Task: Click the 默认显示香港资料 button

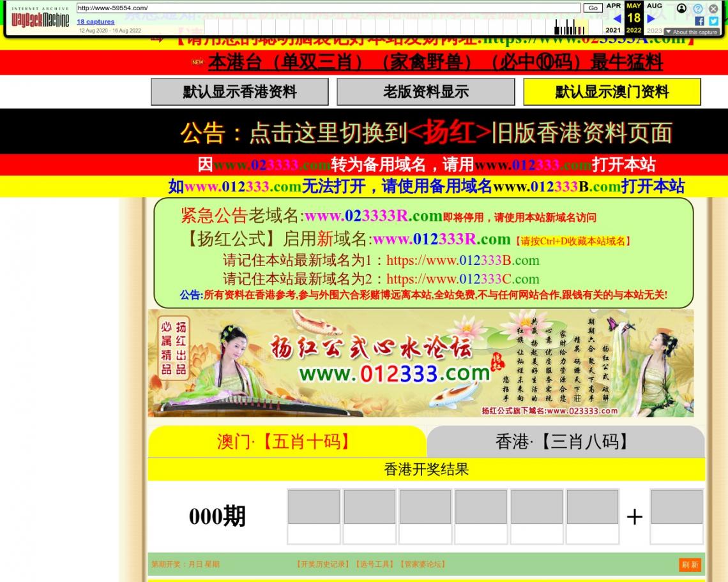Action: [239, 92]
